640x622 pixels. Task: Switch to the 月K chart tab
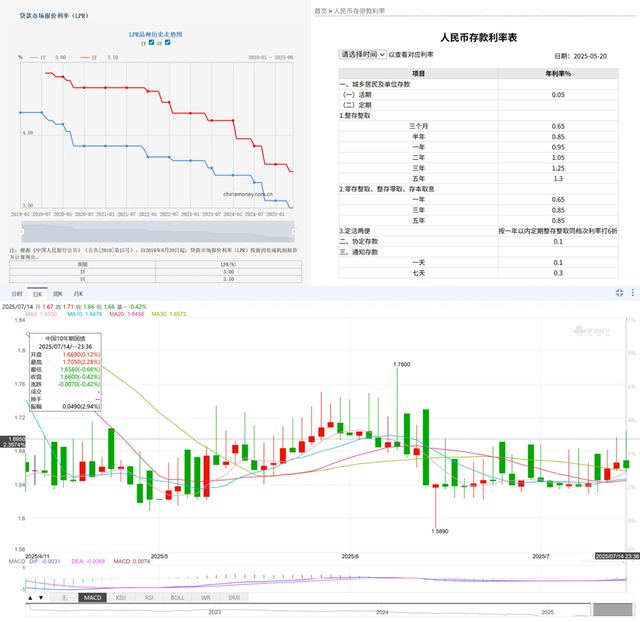78,294
